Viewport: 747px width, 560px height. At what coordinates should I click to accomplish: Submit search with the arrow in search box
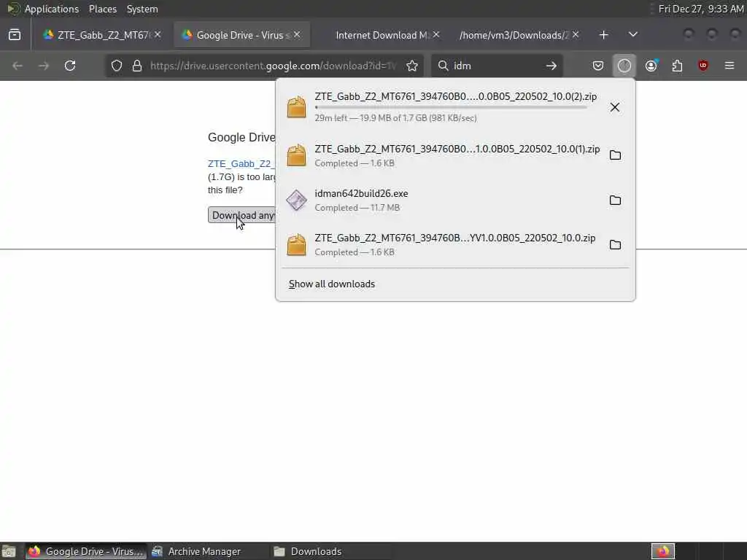(551, 66)
